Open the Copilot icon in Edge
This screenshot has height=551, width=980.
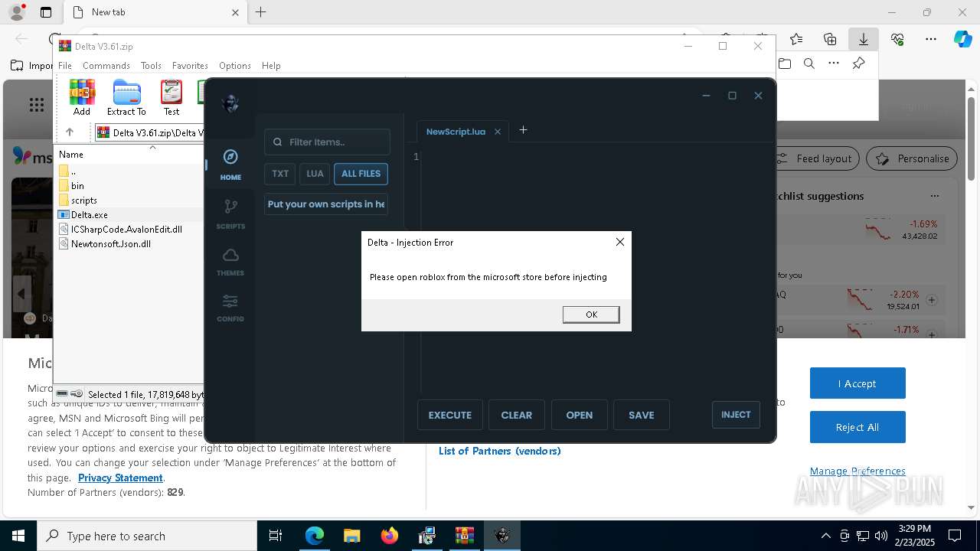click(x=963, y=39)
